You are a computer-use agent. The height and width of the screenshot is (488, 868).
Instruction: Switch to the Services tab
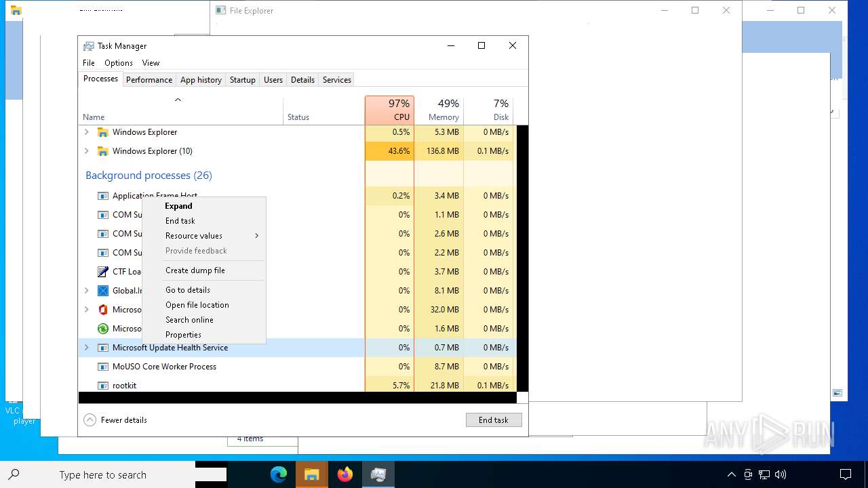coord(337,80)
